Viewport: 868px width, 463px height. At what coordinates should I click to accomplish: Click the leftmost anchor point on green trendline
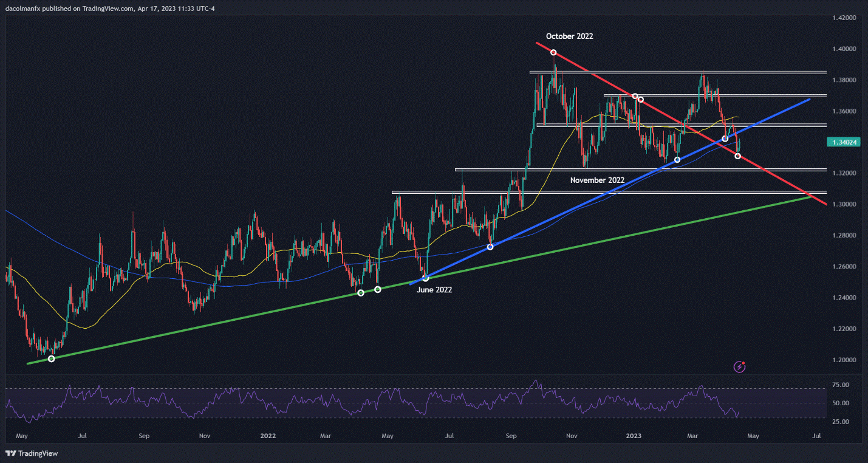click(x=51, y=358)
